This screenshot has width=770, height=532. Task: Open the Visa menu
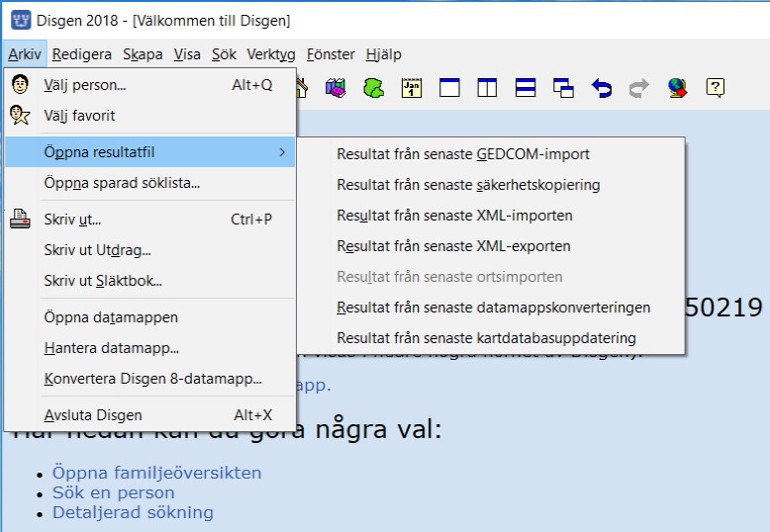(x=187, y=54)
